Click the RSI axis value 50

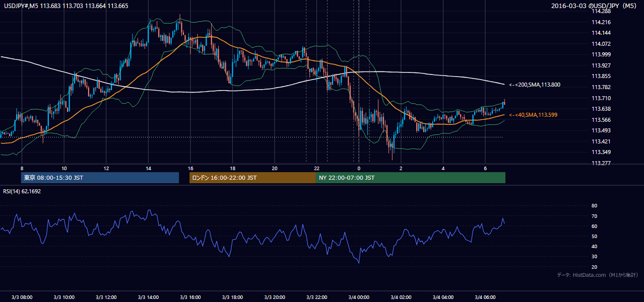coord(594,236)
